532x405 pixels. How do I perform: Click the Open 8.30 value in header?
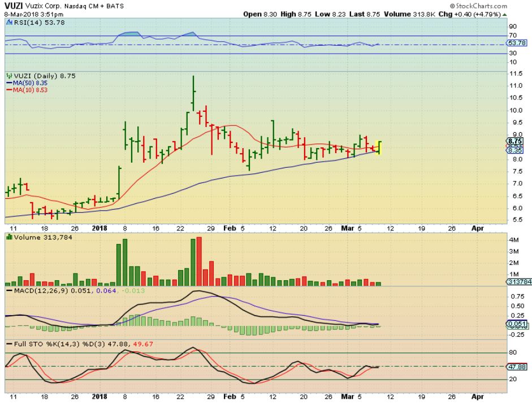[260, 14]
